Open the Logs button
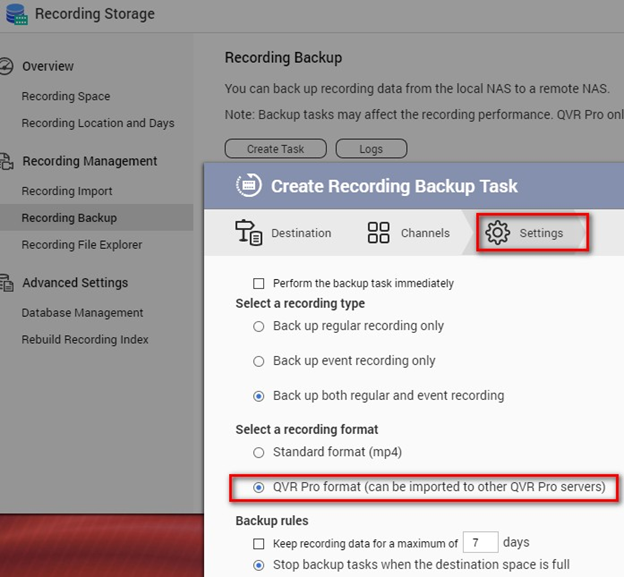Image resolution: width=624 pixels, height=578 pixels. pos(371,149)
